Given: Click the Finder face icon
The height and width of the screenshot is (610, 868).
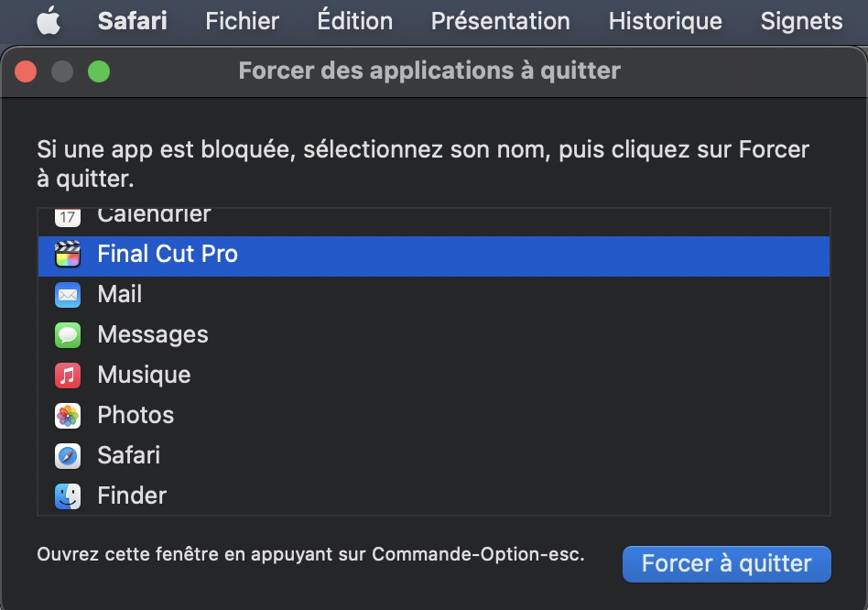Looking at the screenshot, I should [x=68, y=496].
